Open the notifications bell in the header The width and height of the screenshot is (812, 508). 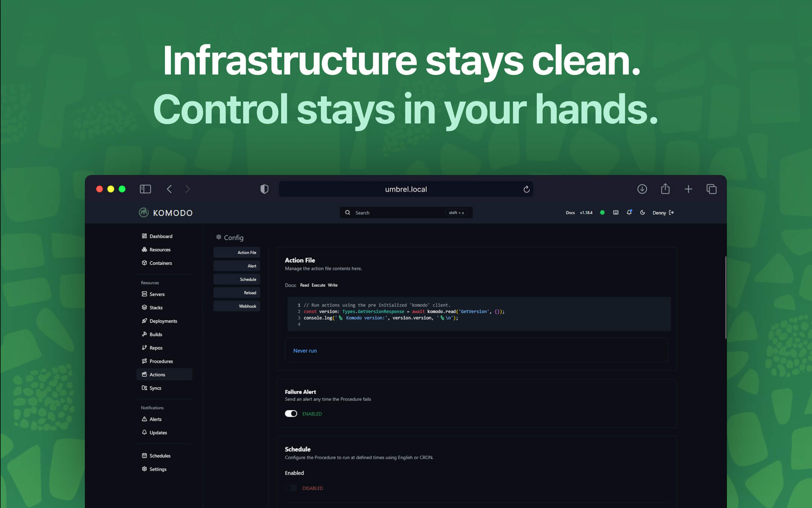click(629, 212)
